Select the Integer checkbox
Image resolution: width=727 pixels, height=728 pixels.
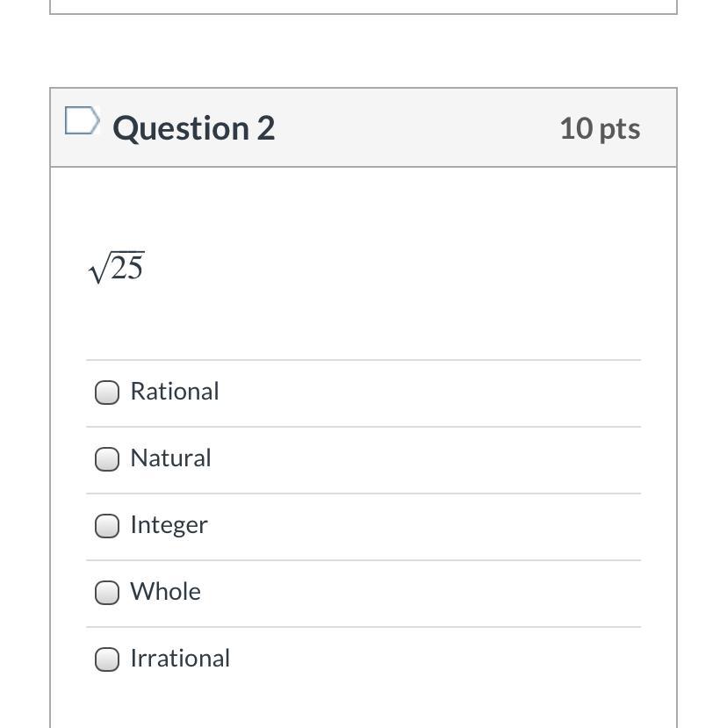[x=107, y=526]
